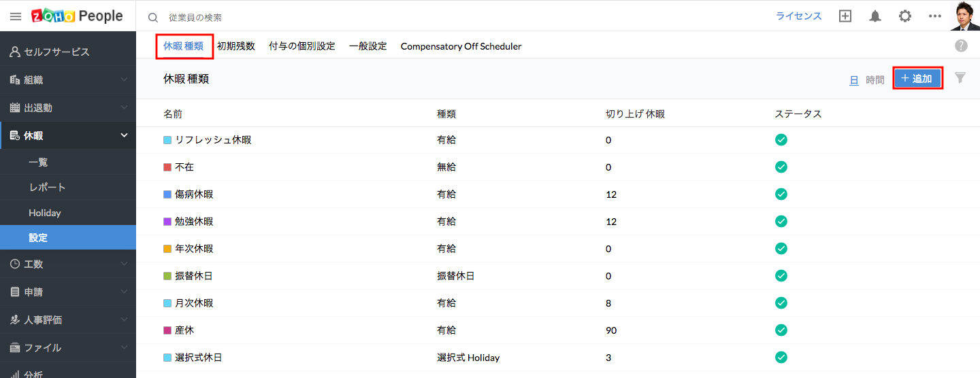Collapse the 休暇 sidebar section
This screenshot has width=980, height=378.
coord(124,135)
